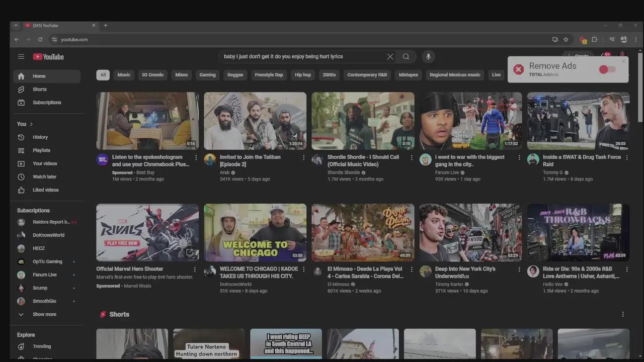644x362 pixels.
Task: Open Liked videos list
Action: click(x=47, y=190)
